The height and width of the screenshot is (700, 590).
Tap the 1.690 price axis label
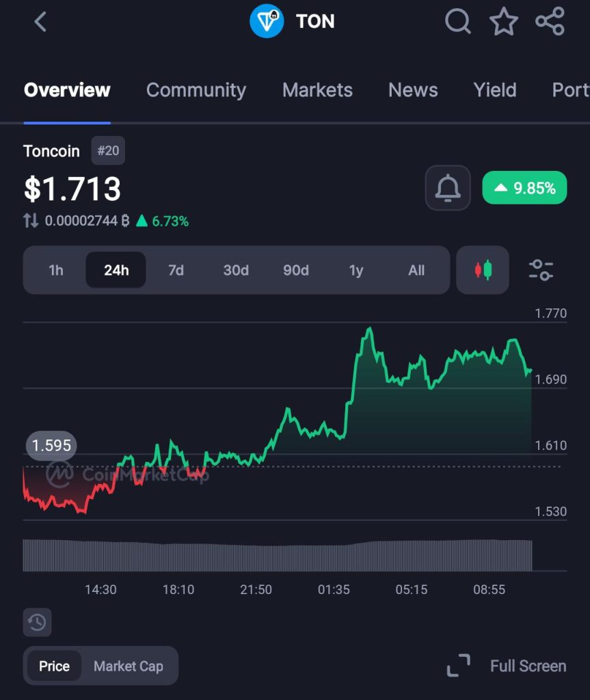coord(551,379)
